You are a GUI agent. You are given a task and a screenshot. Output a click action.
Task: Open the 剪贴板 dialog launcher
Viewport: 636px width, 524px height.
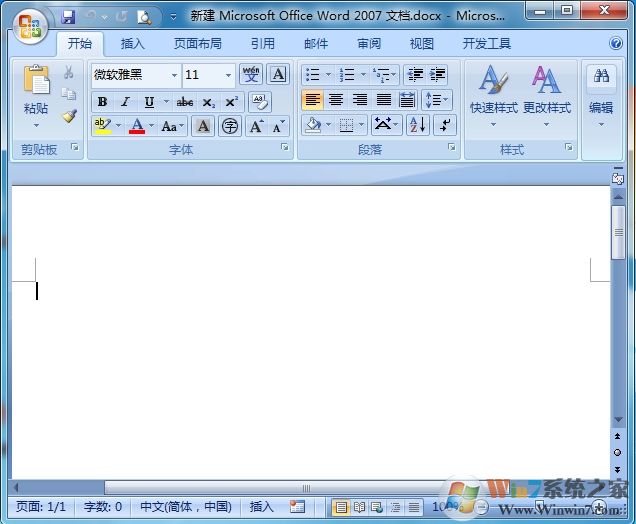(75, 147)
